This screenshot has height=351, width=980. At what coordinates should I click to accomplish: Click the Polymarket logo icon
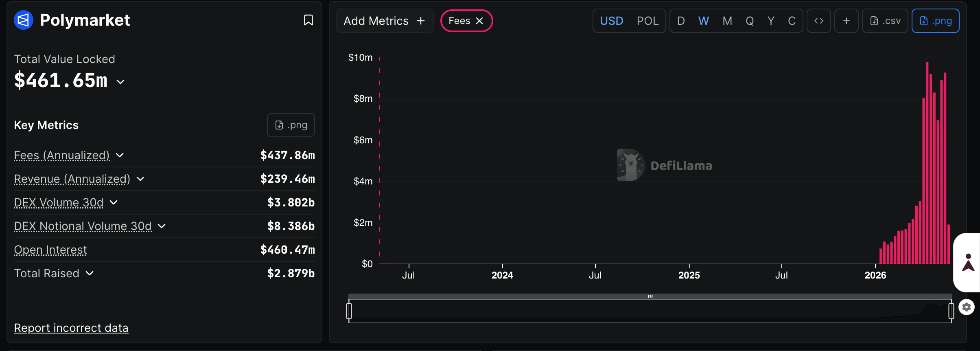24,20
